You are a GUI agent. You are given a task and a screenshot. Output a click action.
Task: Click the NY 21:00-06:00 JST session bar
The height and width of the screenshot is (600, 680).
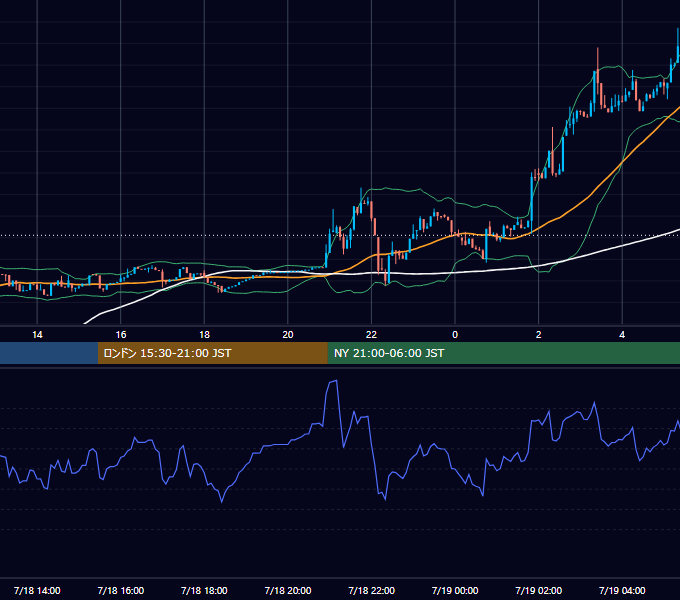[x=503, y=353]
